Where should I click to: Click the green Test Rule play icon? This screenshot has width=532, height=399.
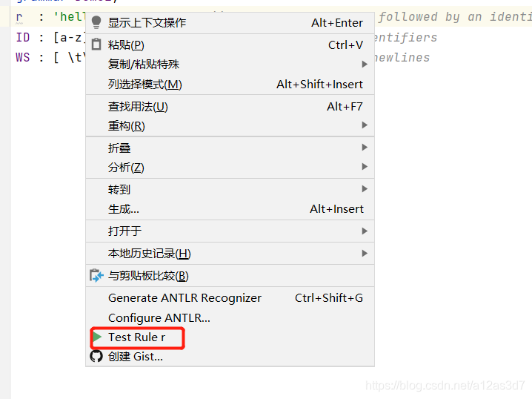[98, 337]
